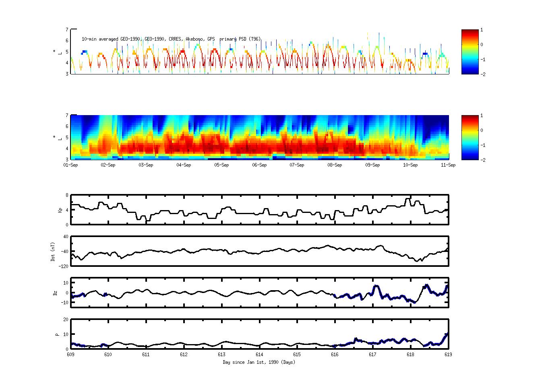Select the 614 day tick label

(x=259, y=355)
